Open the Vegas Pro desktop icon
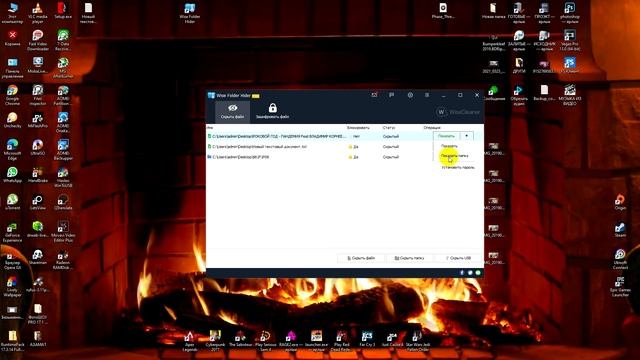640x360 pixels. pos(569,40)
